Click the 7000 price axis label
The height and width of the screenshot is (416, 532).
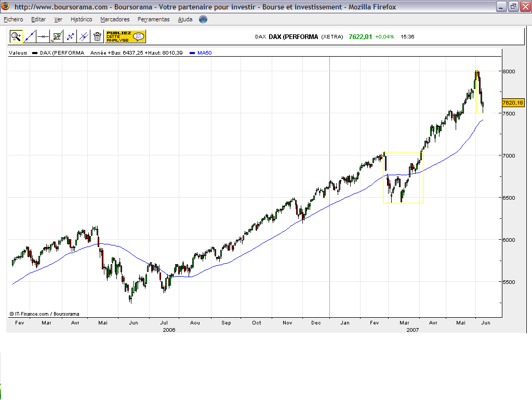click(509, 155)
